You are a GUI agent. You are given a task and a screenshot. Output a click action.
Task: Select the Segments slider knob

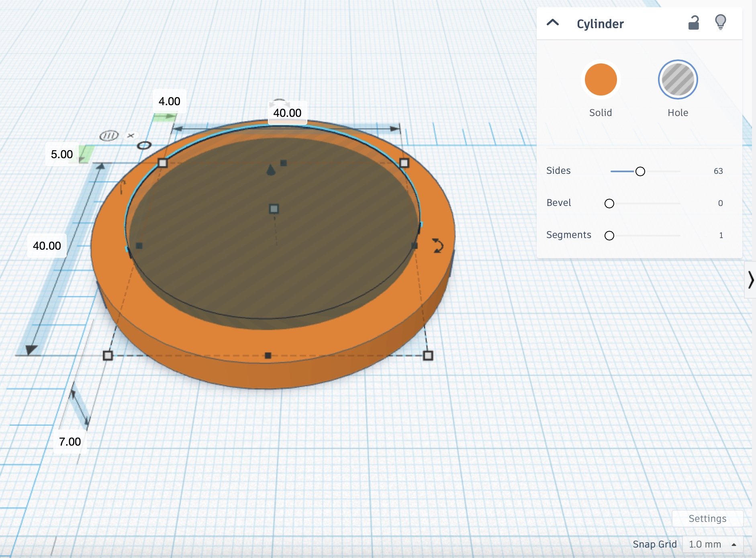[609, 236]
